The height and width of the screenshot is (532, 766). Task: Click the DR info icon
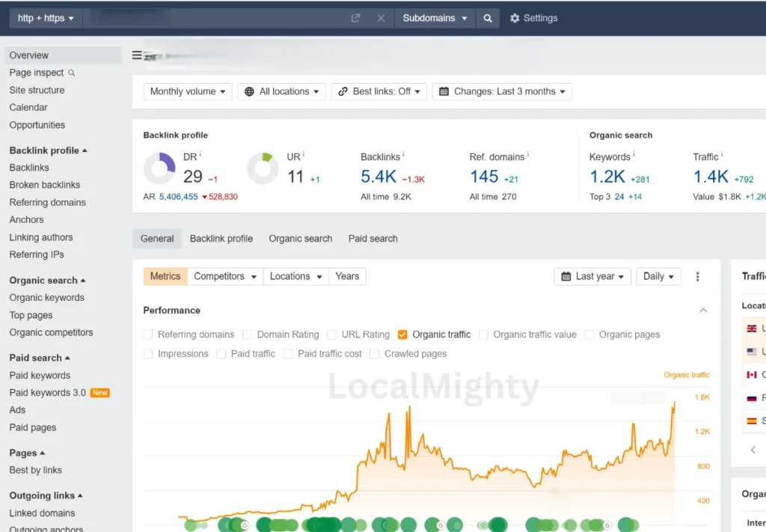tap(200, 154)
